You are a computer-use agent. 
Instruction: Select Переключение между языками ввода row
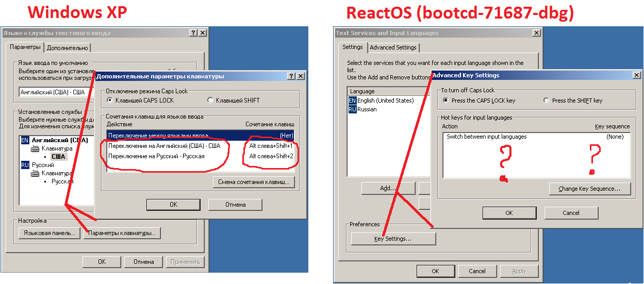click(201, 135)
